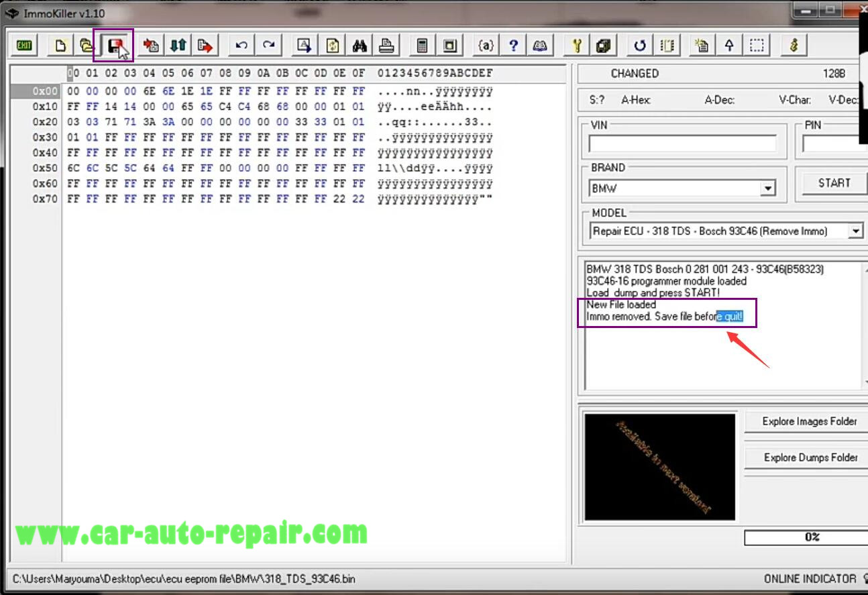868x595 pixels.
Task: Click the stacked windows icon
Action: tap(603, 46)
